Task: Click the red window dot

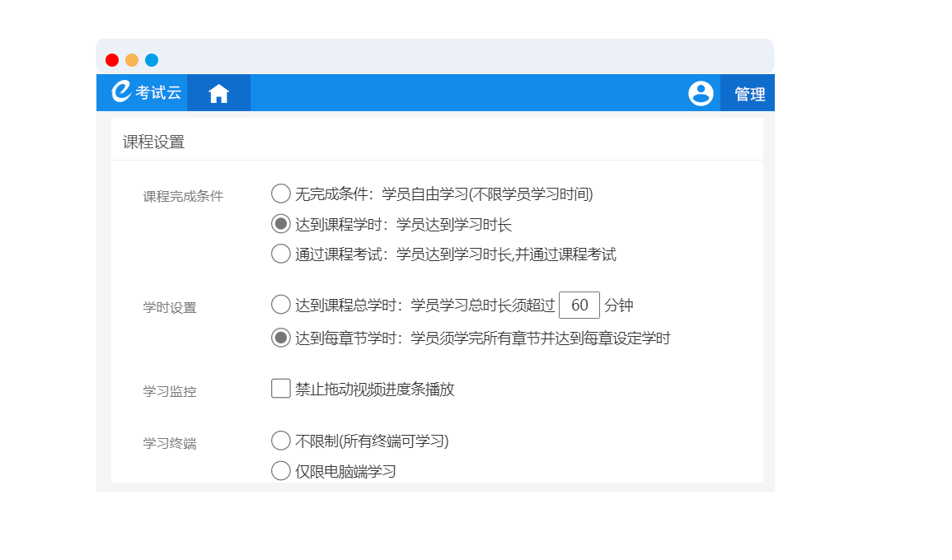Action: [x=112, y=60]
